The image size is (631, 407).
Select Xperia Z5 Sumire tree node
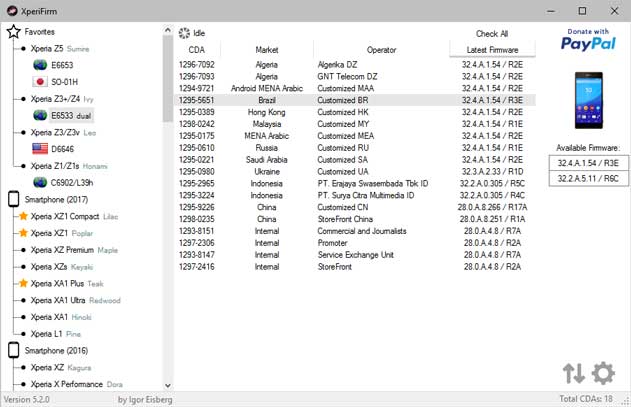(x=60, y=48)
